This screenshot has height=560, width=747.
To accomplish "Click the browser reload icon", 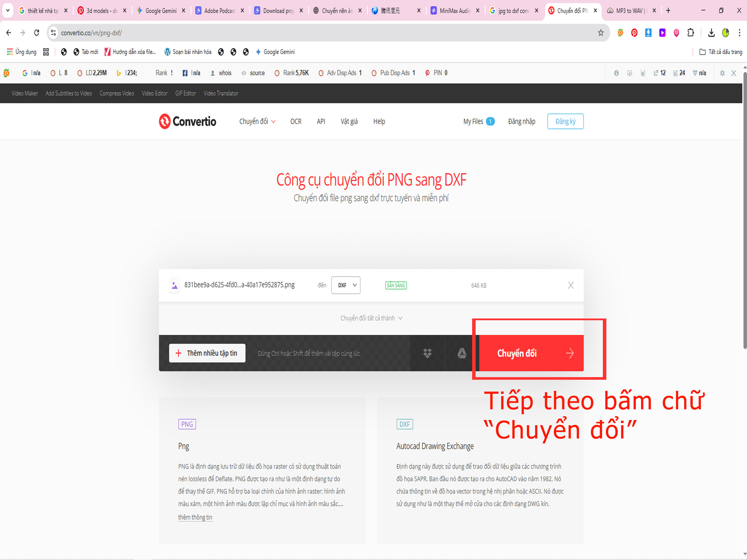I will (x=37, y=33).
